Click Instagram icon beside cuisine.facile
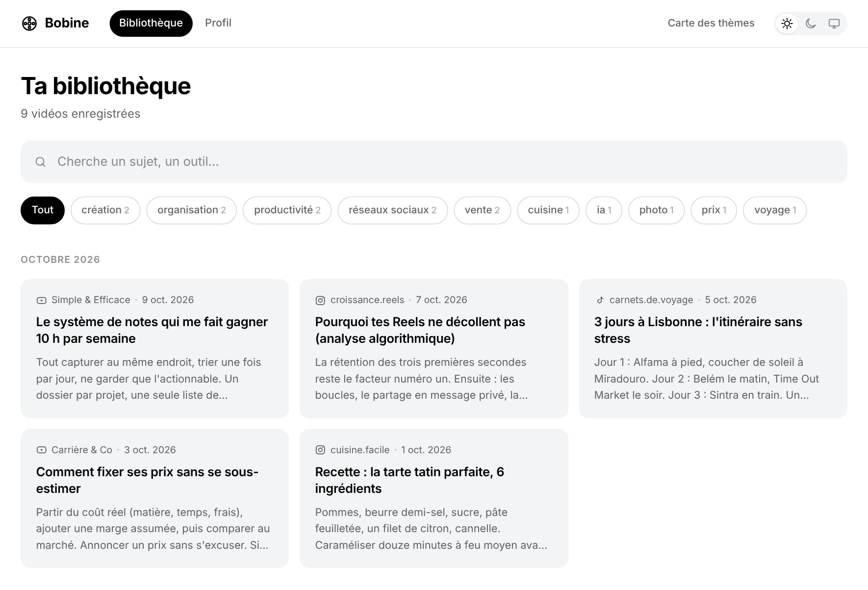The width and height of the screenshot is (868, 590). 320,450
